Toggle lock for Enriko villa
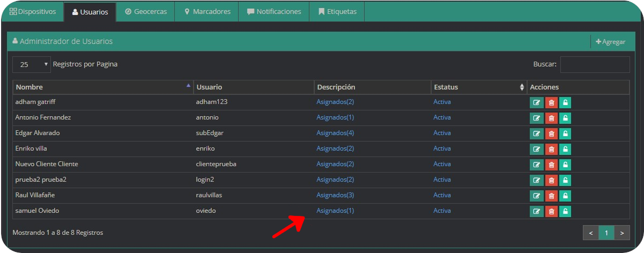Screen dimensions: 644x253 click(565, 149)
